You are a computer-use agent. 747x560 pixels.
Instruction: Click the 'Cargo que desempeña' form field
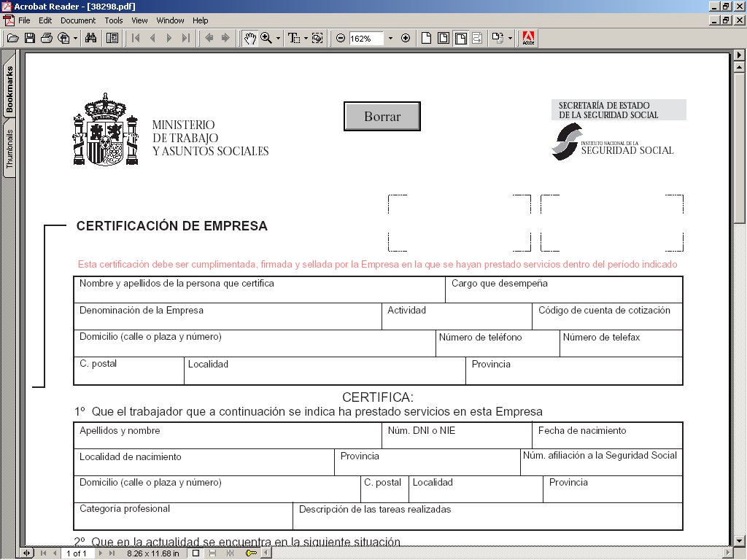[x=564, y=289]
